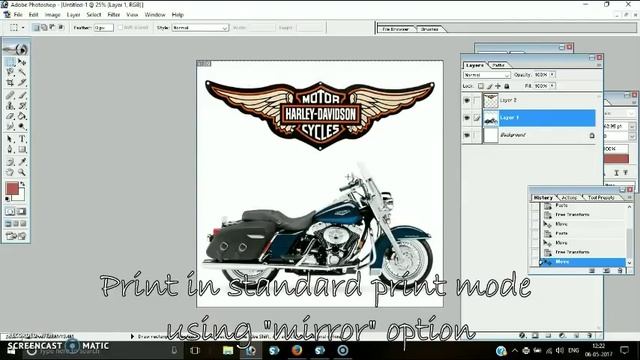The height and width of the screenshot is (360, 640).
Task: Delete history state using History trash icon
Action: [620, 270]
